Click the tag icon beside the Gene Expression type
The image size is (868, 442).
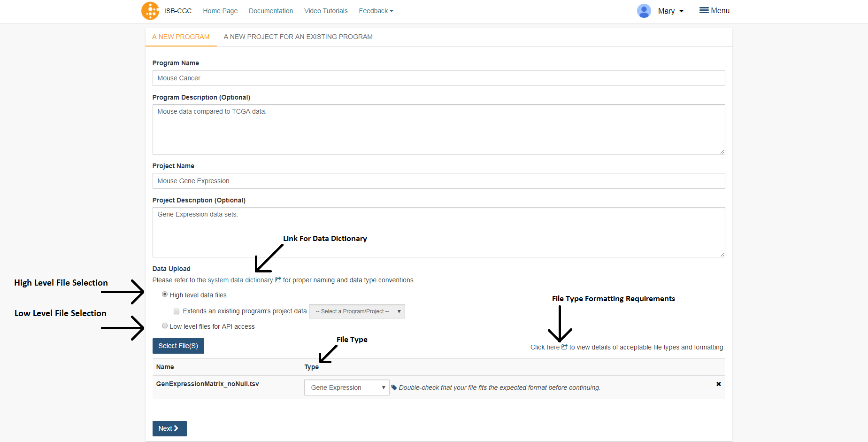(394, 388)
